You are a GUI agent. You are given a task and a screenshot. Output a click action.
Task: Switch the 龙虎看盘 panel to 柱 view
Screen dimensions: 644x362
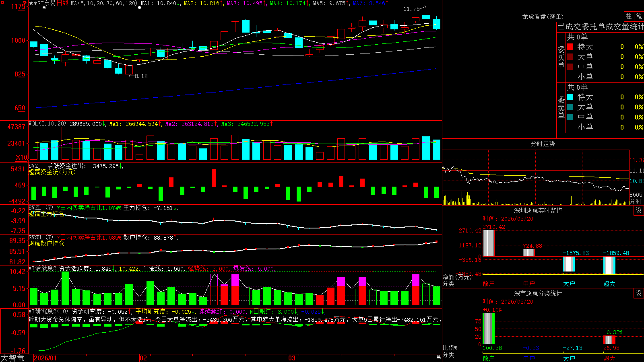pyautogui.click(x=629, y=16)
